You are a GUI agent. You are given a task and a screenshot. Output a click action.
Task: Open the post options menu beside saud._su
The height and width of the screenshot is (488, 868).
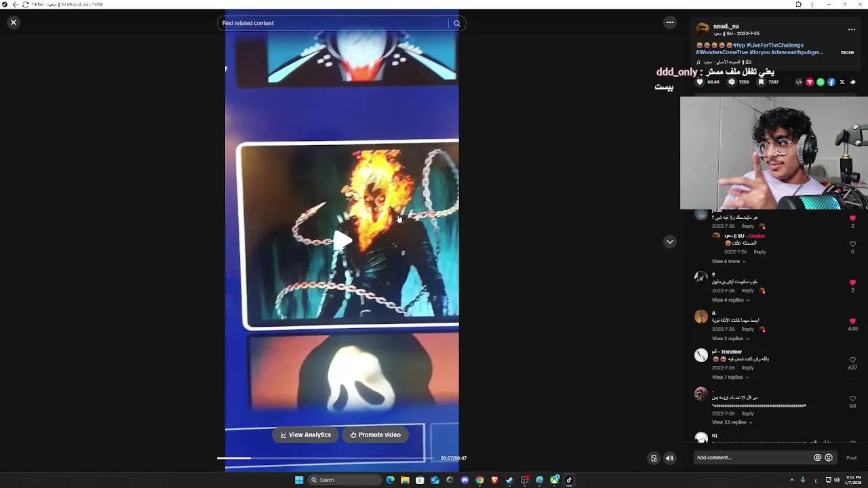pos(852,30)
